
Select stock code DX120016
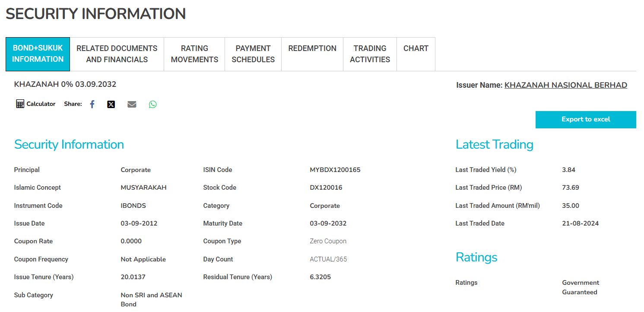[327, 188]
